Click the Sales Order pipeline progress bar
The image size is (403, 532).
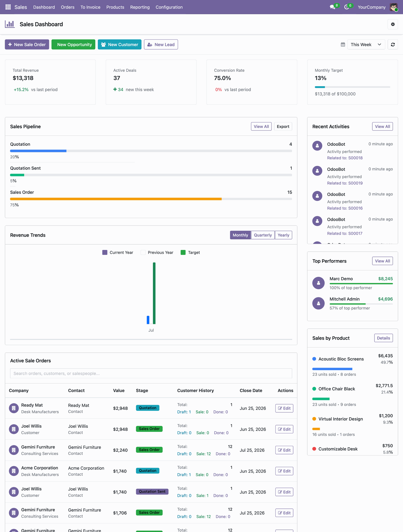coord(151,199)
